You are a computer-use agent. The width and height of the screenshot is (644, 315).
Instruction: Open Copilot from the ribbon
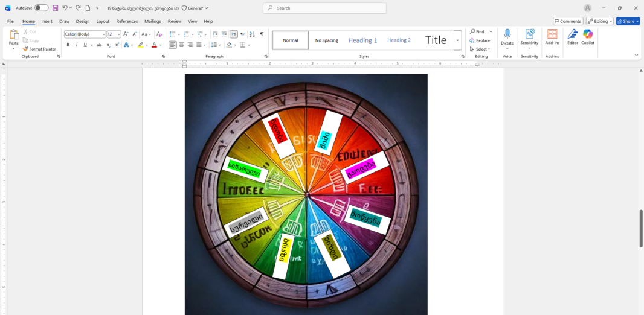tap(588, 37)
